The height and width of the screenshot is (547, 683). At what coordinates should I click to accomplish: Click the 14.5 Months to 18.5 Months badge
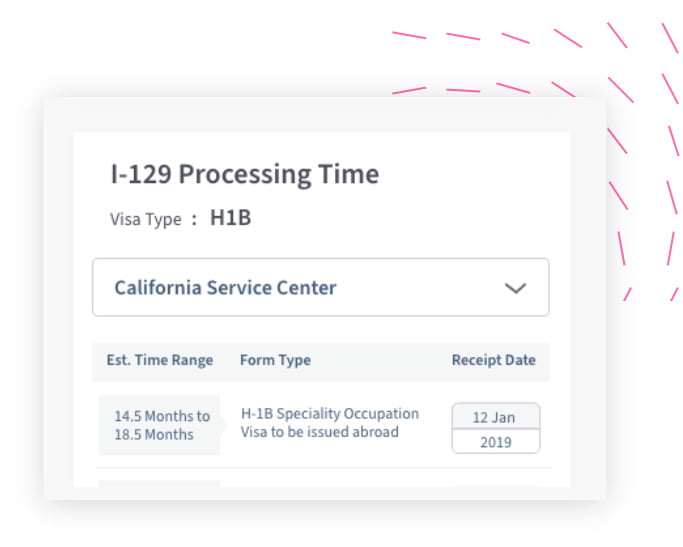pos(160,425)
